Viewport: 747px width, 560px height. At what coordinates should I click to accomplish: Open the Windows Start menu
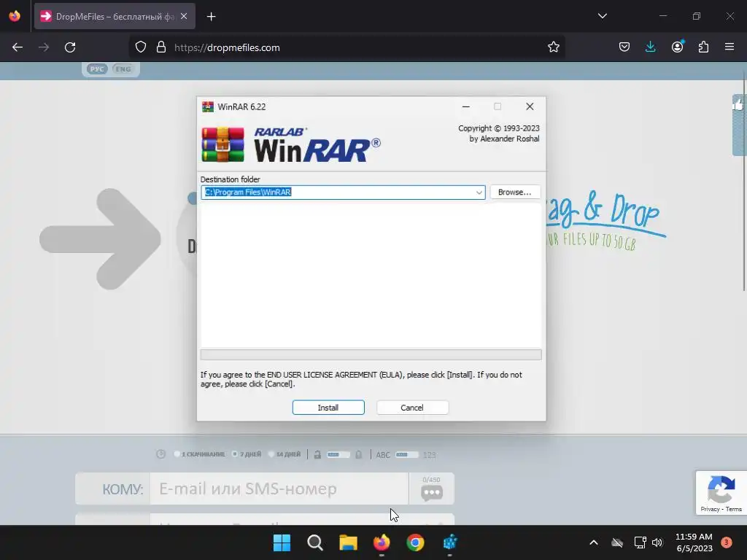pos(282,542)
